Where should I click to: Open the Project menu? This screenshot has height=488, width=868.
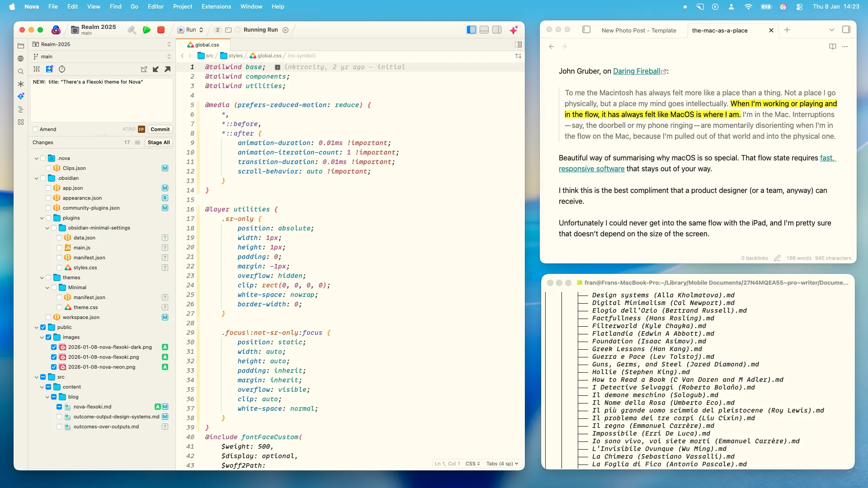[183, 6]
